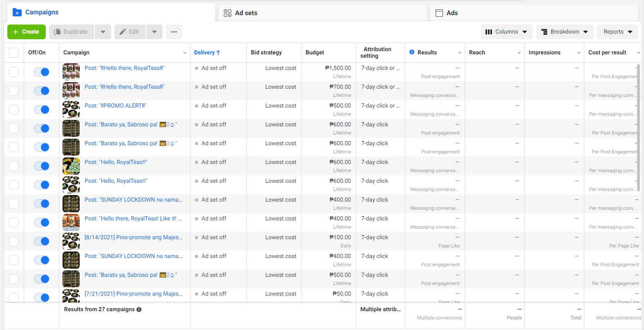This screenshot has height=330, width=644.
Task: Switch to the Ads tab
Action: (x=452, y=13)
